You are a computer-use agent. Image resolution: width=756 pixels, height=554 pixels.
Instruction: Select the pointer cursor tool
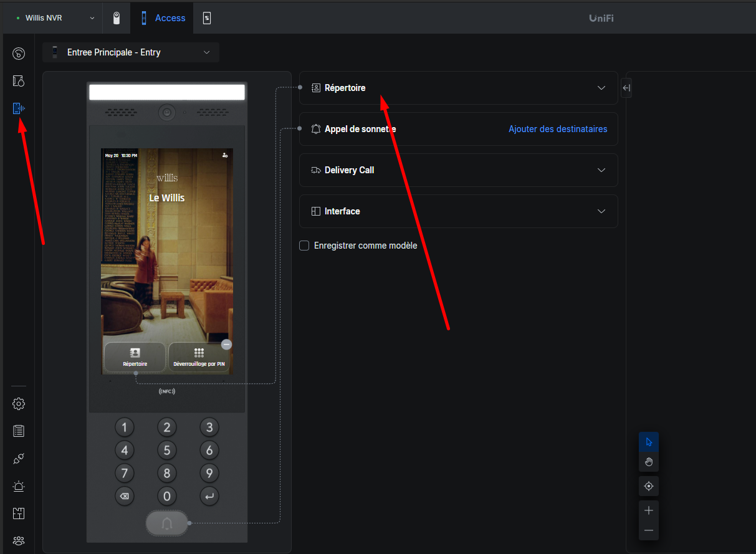tap(649, 442)
